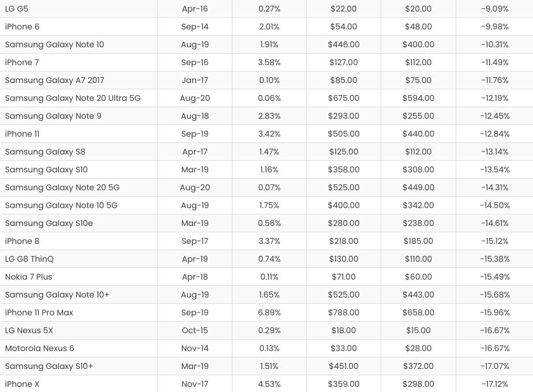This screenshot has width=533, height=392.
Task: Select the iPhone 8 change value -15.12%
Action: pos(495,241)
